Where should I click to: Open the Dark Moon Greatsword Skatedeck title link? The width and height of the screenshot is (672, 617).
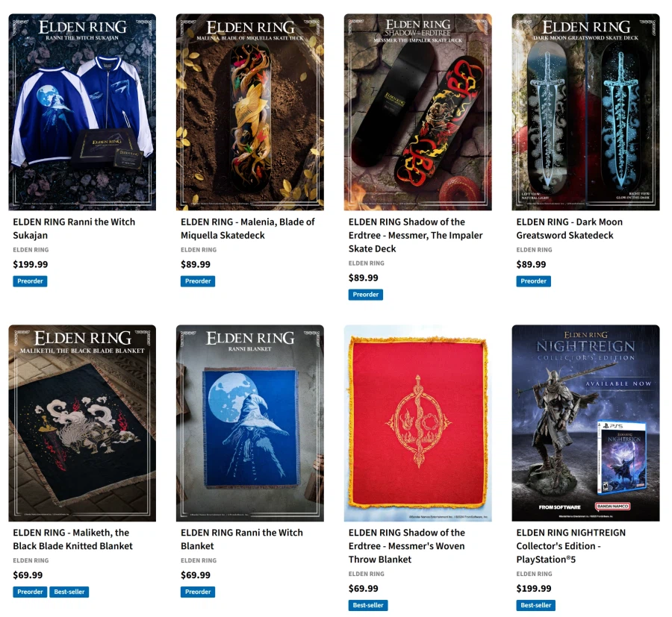tap(569, 228)
